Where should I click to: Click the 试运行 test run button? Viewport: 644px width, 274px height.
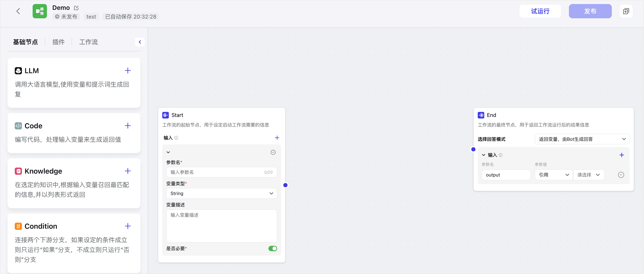tap(540, 11)
